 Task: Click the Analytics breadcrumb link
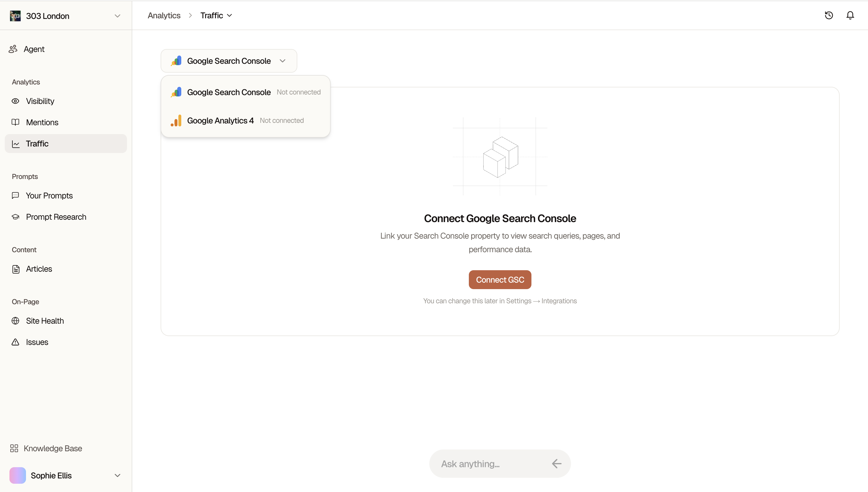(164, 16)
